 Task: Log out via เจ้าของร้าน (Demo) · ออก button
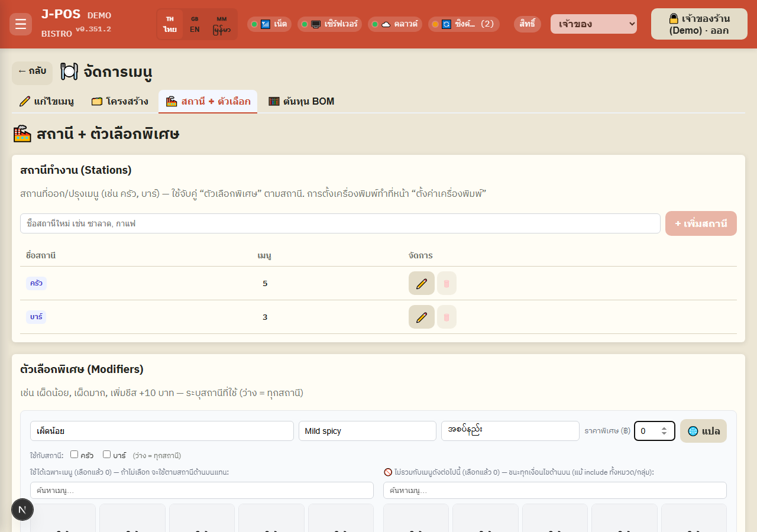[x=699, y=24]
